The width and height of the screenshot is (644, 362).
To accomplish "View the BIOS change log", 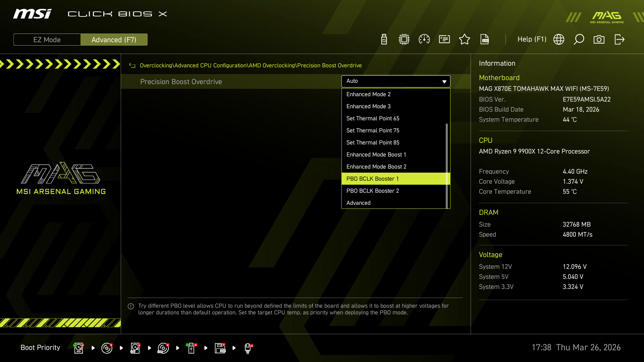I will click(485, 39).
